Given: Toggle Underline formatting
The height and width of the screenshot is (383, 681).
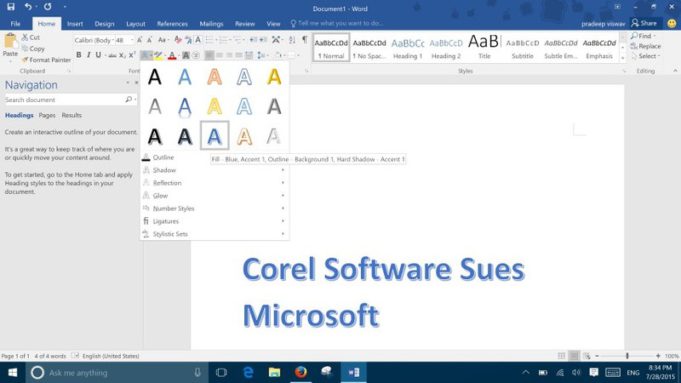Looking at the screenshot, I should [x=99, y=55].
